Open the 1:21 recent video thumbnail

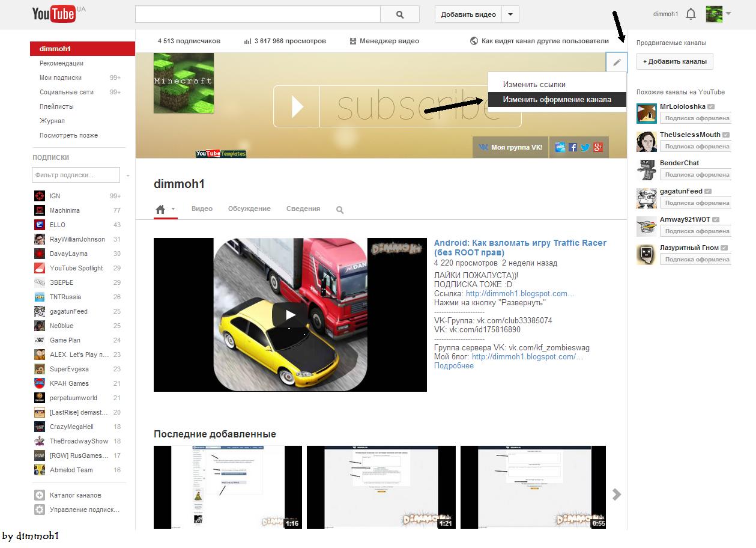(381, 487)
